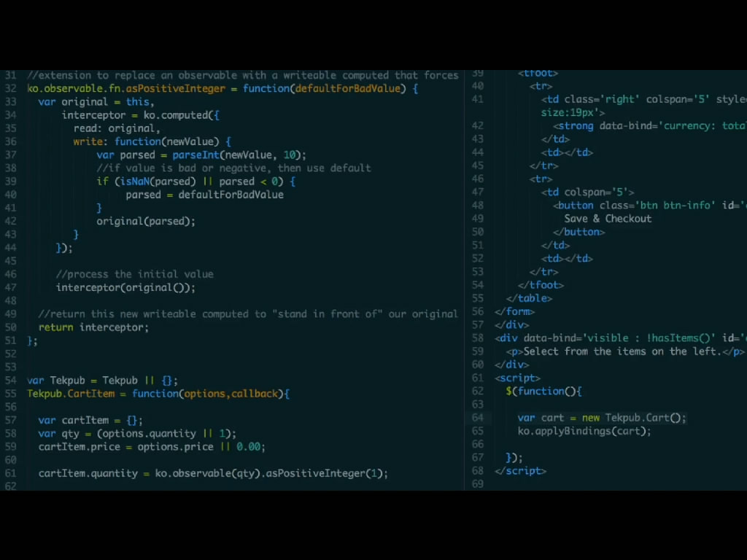Viewport: 747px width, 560px height.
Task: Click "var cart = new Tekpub.Cart();" line
Action: point(602,418)
